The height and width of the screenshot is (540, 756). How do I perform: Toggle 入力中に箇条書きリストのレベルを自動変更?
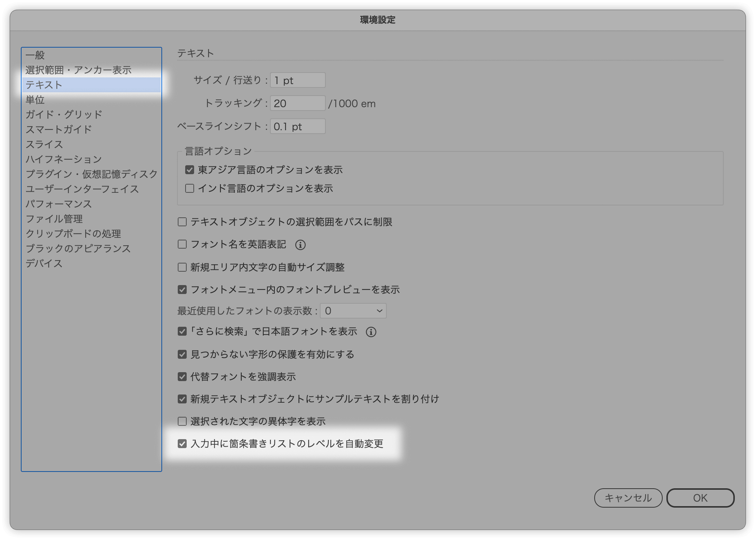pyautogui.click(x=182, y=444)
